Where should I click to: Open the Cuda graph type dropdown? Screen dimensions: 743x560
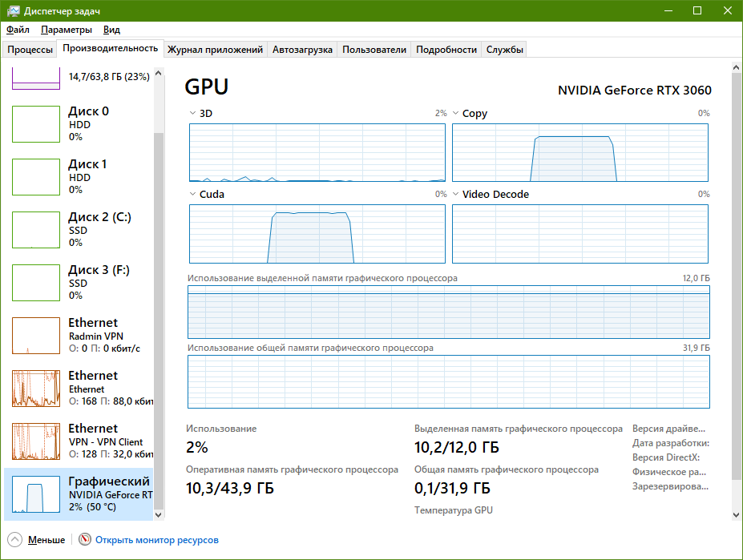(x=192, y=194)
